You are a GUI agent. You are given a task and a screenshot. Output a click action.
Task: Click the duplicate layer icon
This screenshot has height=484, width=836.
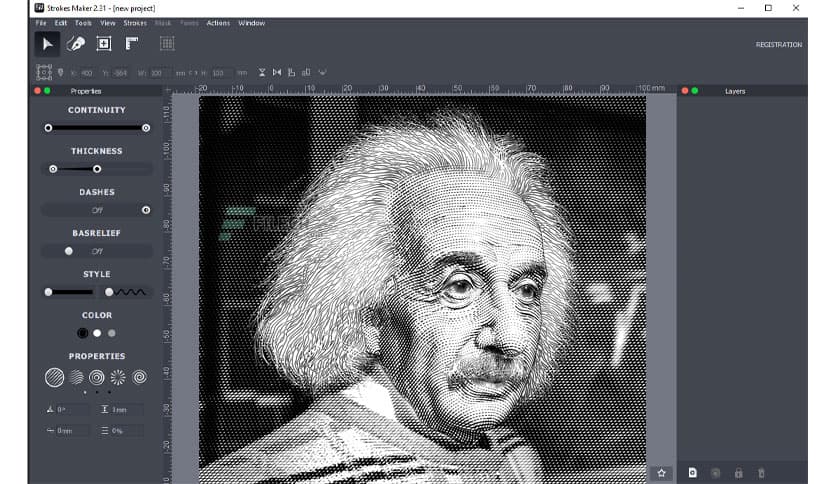tap(716, 473)
